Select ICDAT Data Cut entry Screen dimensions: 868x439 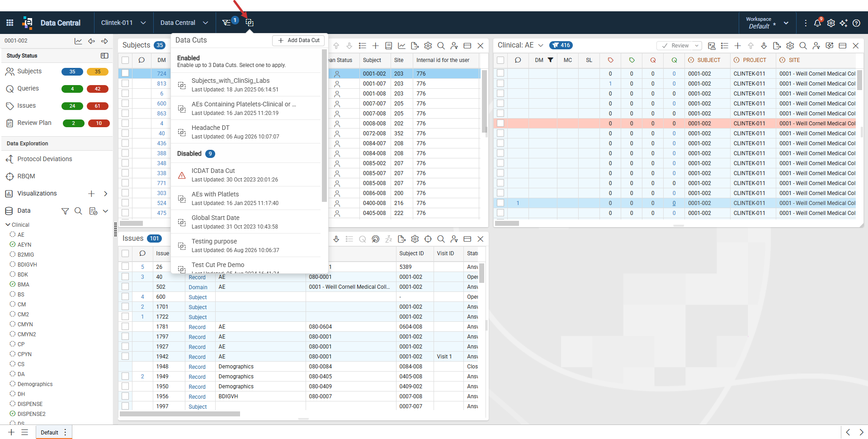(245, 175)
